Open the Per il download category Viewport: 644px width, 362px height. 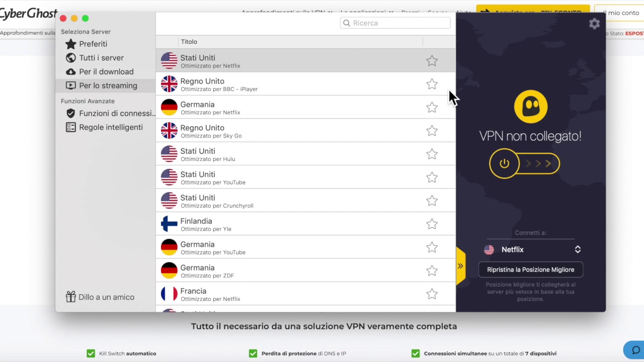tap(106, 71)
